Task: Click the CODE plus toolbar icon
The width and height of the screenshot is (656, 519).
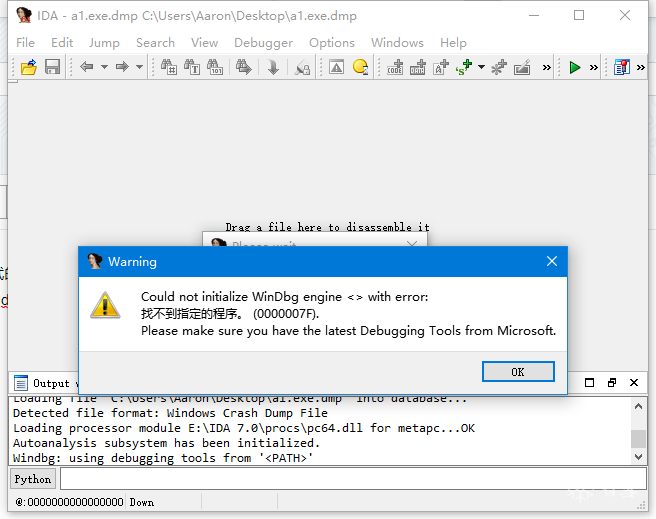Action: click(395, 67)
